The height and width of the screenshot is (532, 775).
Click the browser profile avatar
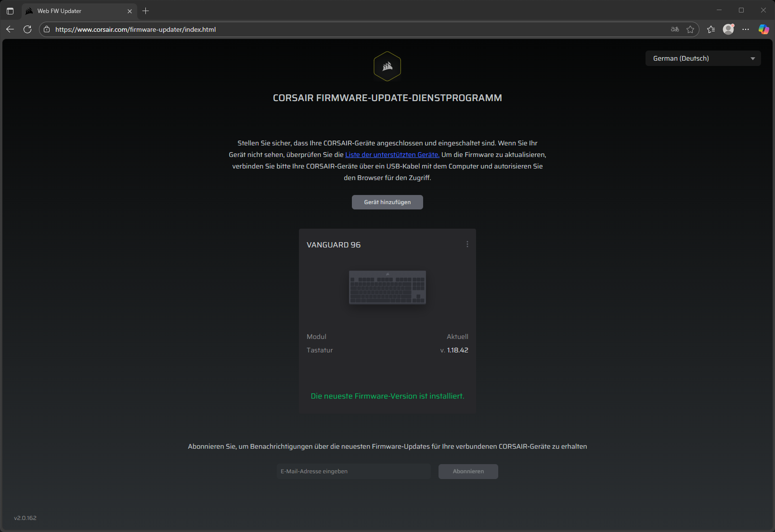[728, 29]
